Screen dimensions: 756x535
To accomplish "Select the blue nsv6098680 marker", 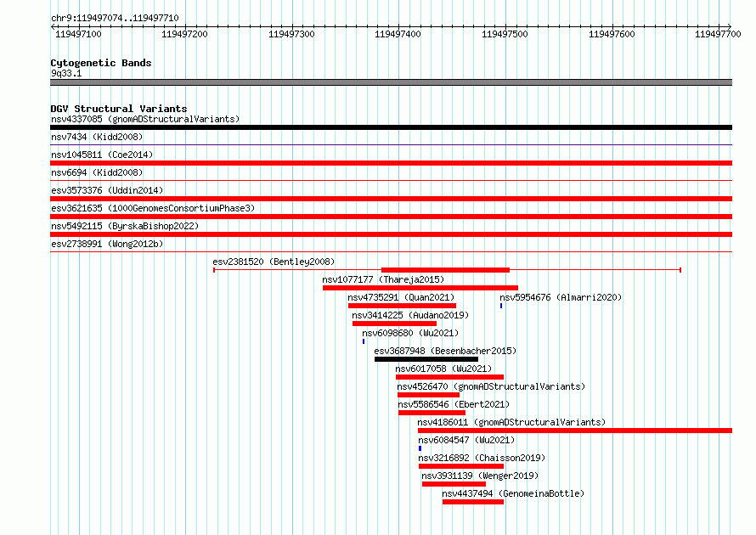I will click(x=364, y=341).
